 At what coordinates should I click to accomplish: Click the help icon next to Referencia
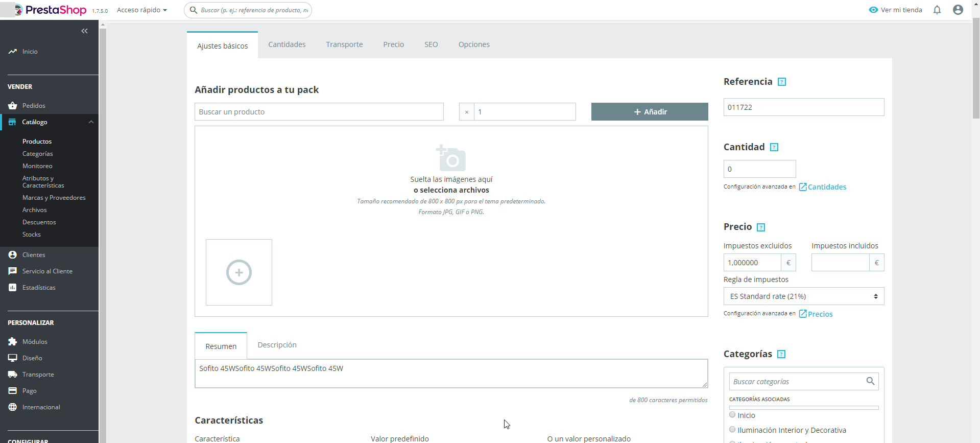[782, 82]
